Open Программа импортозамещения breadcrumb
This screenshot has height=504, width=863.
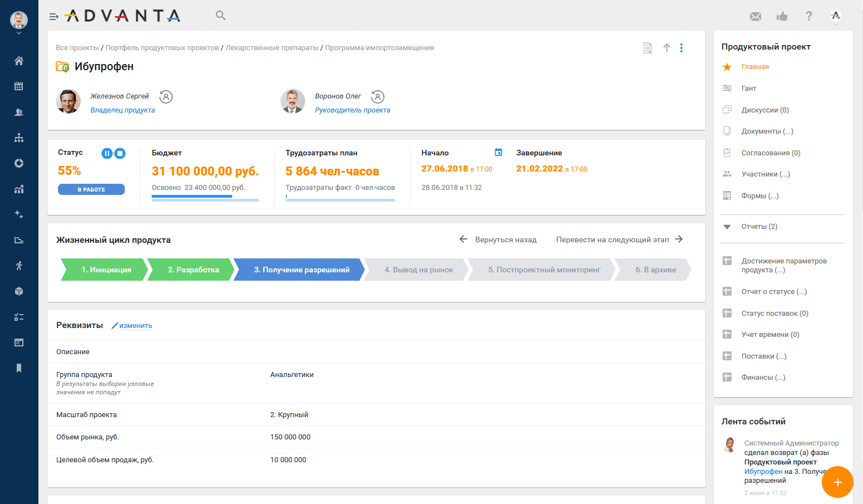point(379,48)
